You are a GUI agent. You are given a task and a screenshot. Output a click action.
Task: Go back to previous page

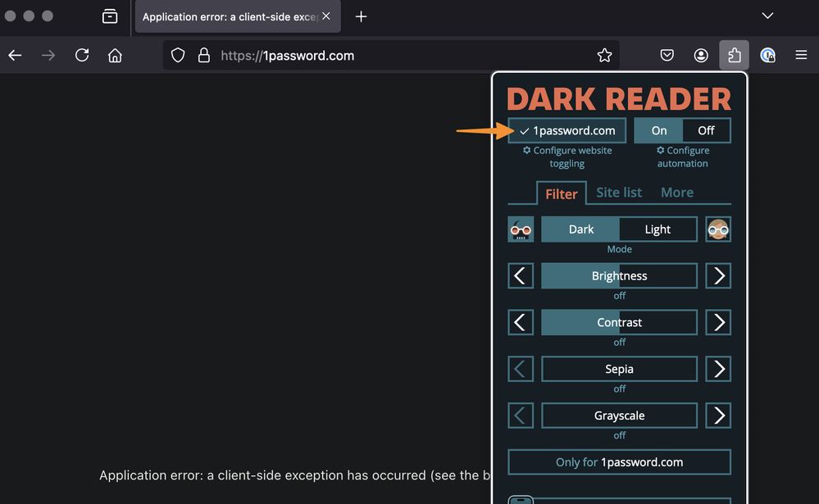click(15, 56)
